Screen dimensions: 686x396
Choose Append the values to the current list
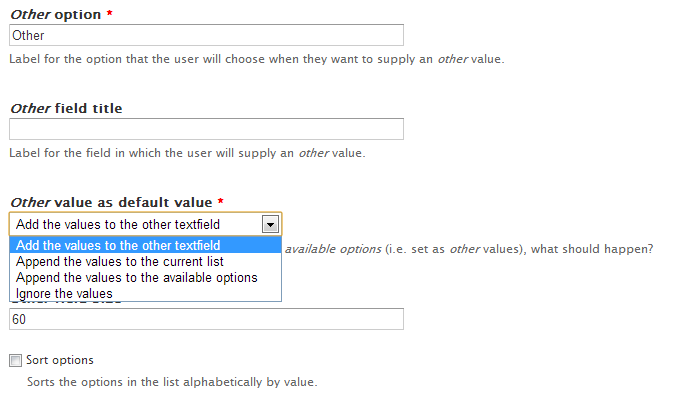[145, 262]
